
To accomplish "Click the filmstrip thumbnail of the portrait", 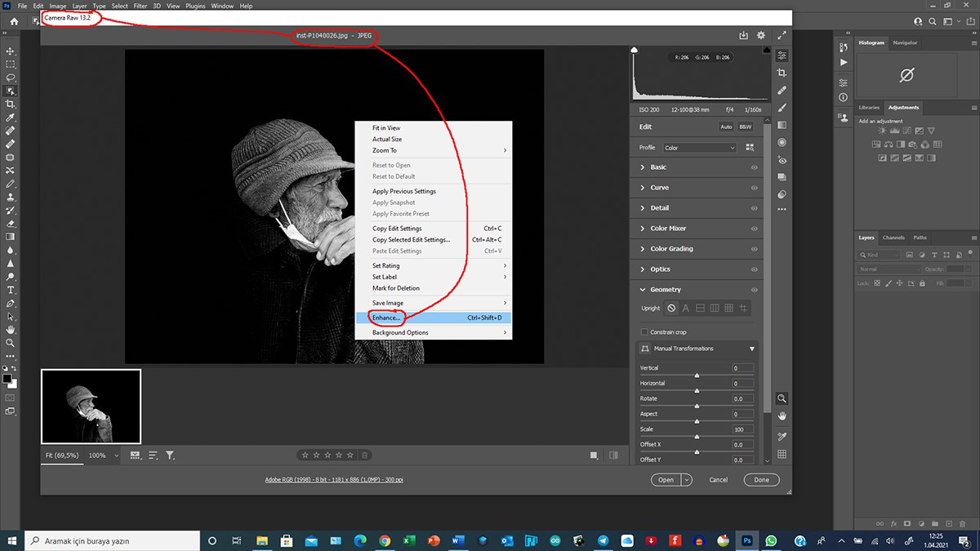I will (x=91, y=406).
